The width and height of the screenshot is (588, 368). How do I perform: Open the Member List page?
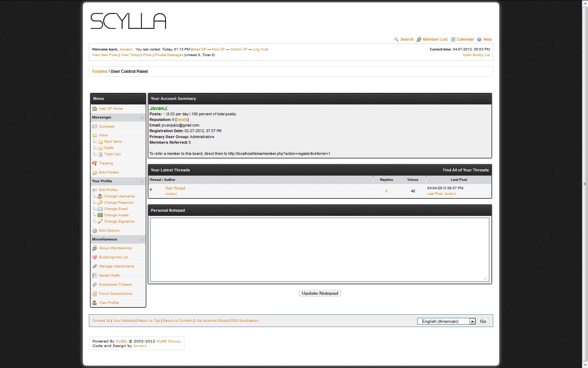coord(435,39)
